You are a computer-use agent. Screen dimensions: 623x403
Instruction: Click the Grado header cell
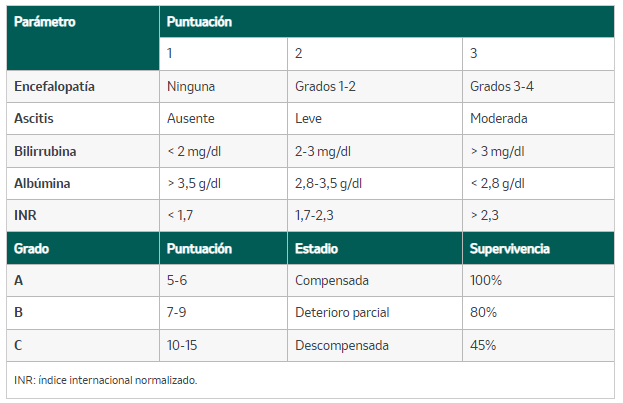(83, 248)
